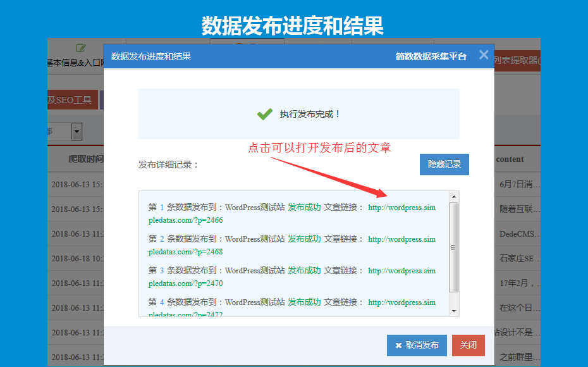Click the dialog title 数据发布进度和结果
This screenshot has width=588, height=367.
[151, 56]
